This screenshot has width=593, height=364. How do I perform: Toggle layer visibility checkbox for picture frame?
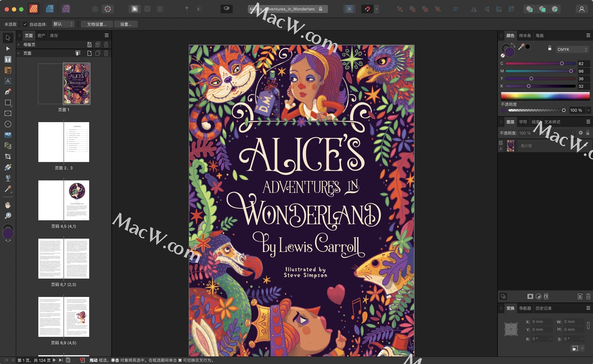(x=501, y=143)
